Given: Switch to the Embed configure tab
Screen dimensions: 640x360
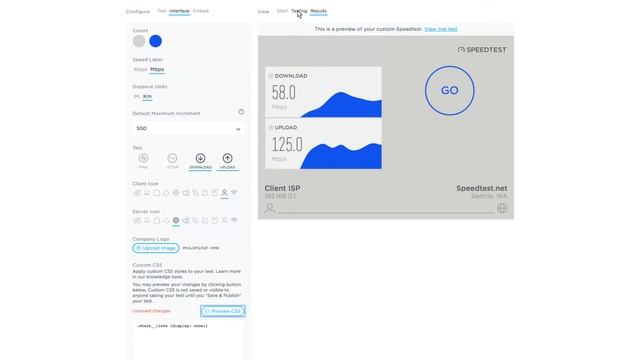Looking at the screenshot, I should (201, 11).
